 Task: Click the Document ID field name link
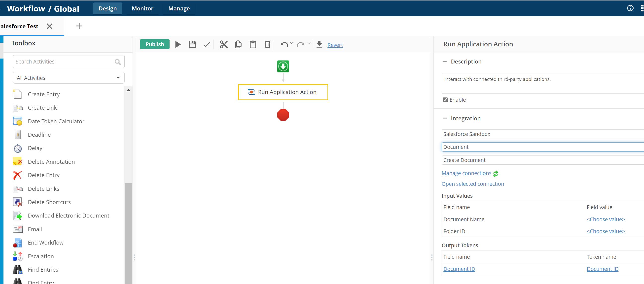tap(459, 269)
